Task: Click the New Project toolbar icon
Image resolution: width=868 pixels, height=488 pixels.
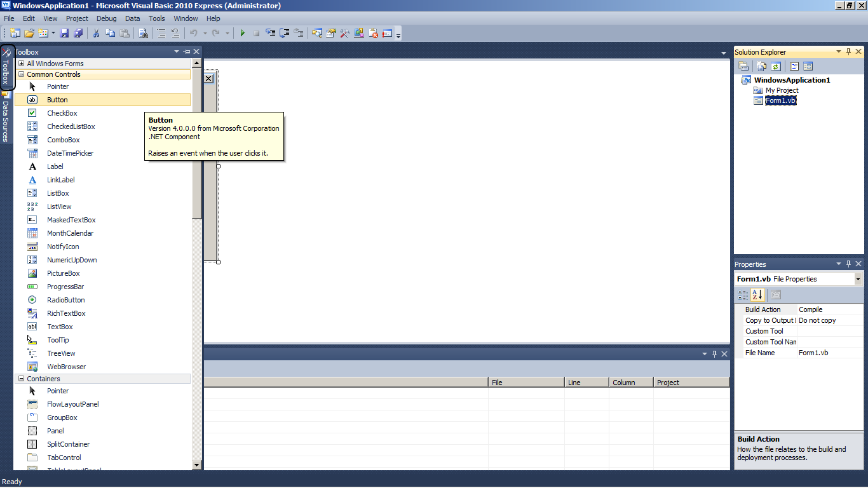Action: pyautogui.click(x=14, y=33)
